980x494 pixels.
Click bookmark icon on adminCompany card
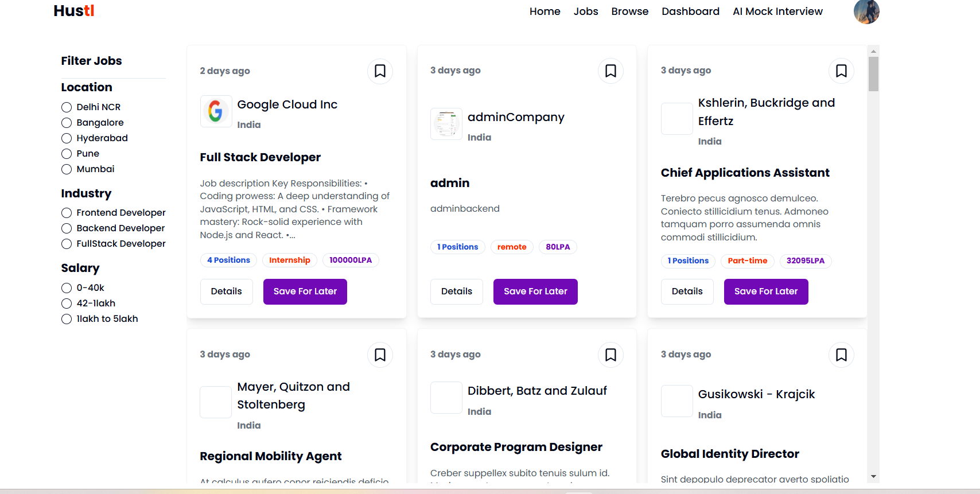(610, 71)
